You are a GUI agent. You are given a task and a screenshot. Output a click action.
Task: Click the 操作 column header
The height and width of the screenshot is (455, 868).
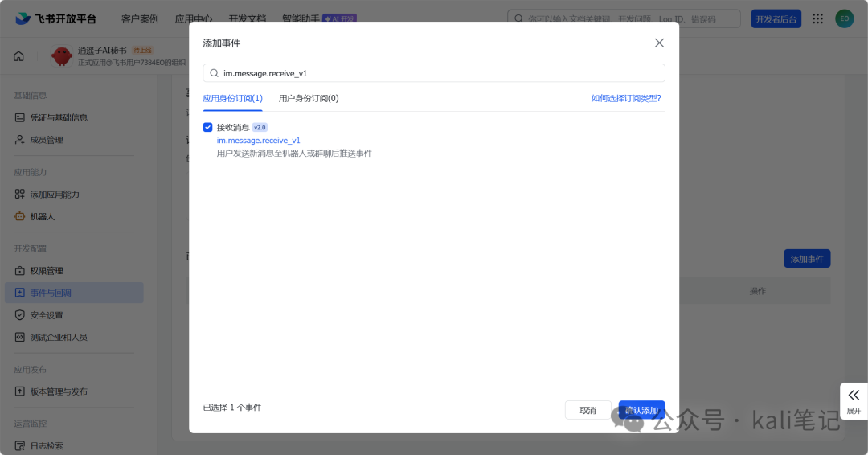[x=757, y=291]
